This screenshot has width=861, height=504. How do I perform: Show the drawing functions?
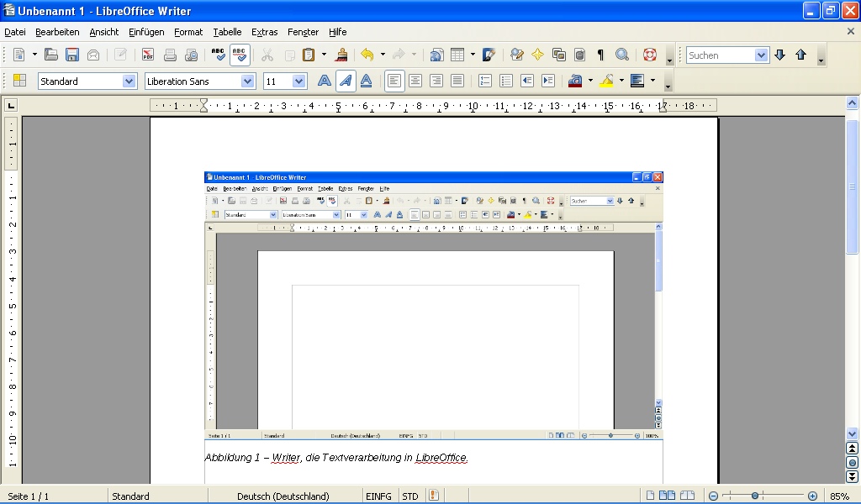(489, 55)
